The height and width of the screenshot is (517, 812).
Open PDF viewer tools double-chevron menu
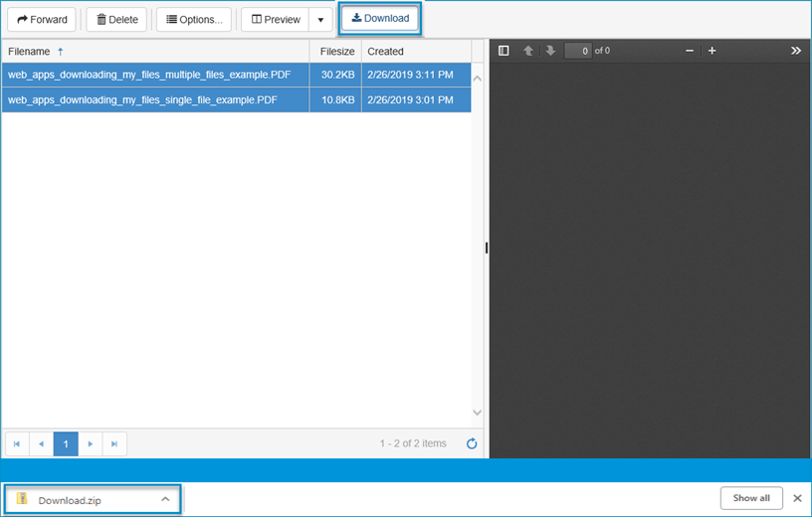click(x=795, y=51)
